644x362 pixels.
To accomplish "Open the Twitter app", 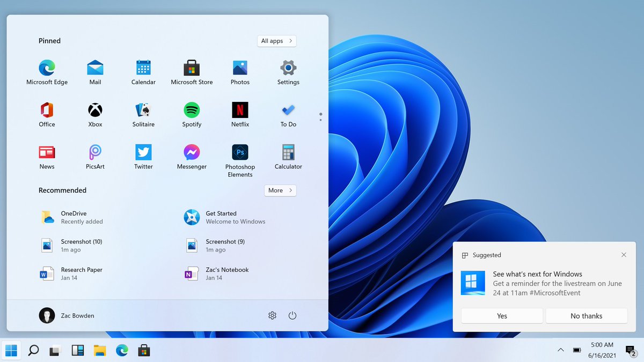I will pyautogui.click(x=143, y=157).
